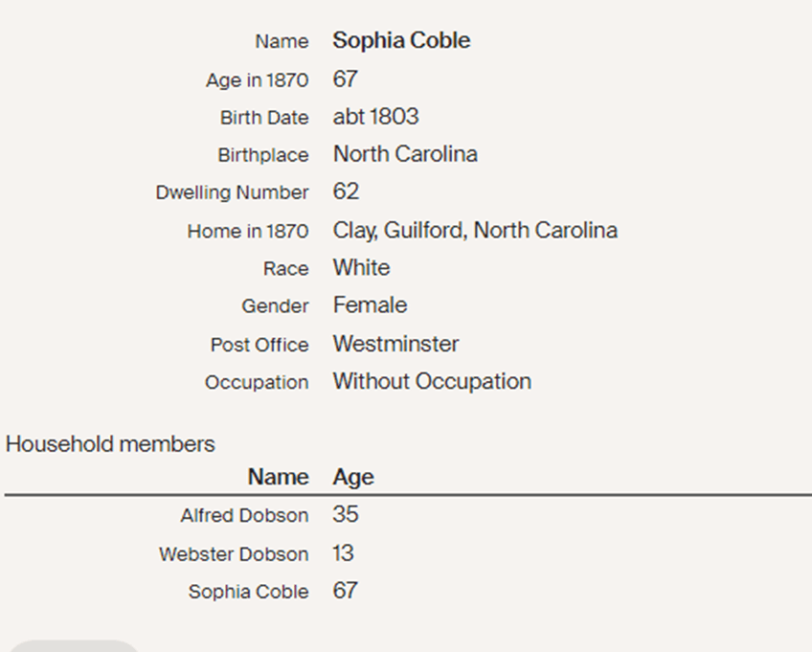Click Webster Dobson's age 13
This screenshot has width=812, height=652.
(344, 553)
